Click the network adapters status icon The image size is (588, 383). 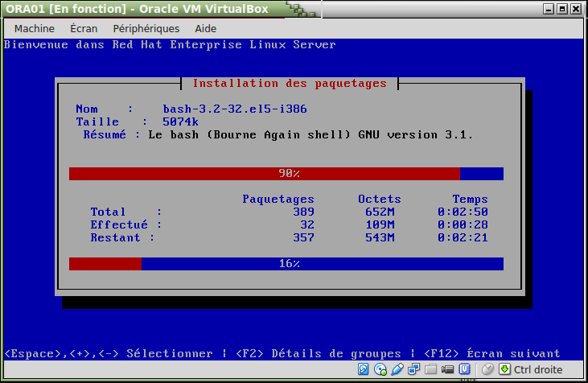[414, 369]
